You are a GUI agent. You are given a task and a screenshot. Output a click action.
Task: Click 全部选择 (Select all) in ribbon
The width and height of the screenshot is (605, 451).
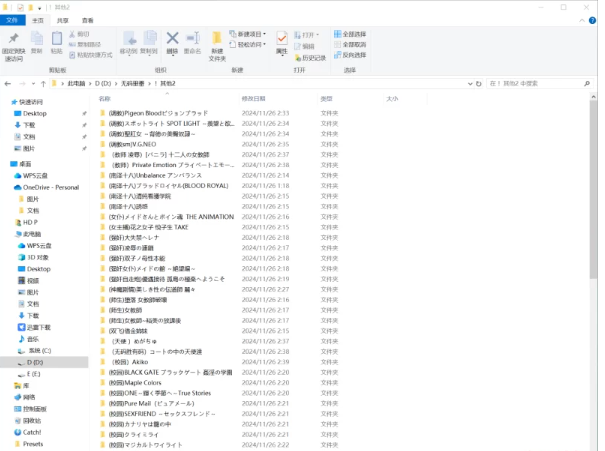[350, 34]
